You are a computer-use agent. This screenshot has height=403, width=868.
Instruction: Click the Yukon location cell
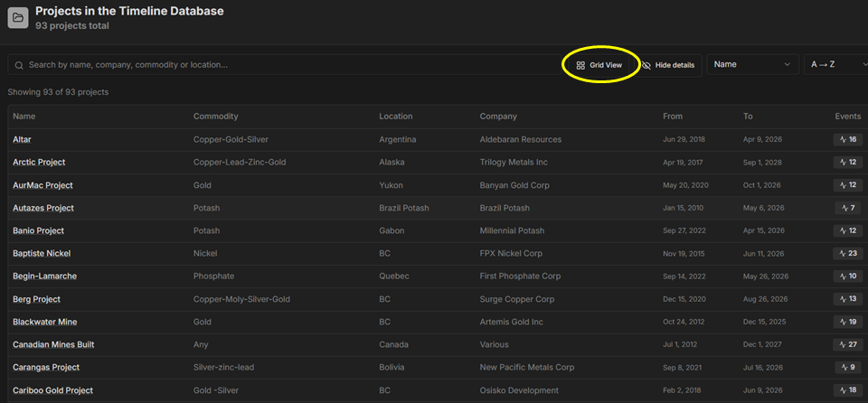pos(391,185)
